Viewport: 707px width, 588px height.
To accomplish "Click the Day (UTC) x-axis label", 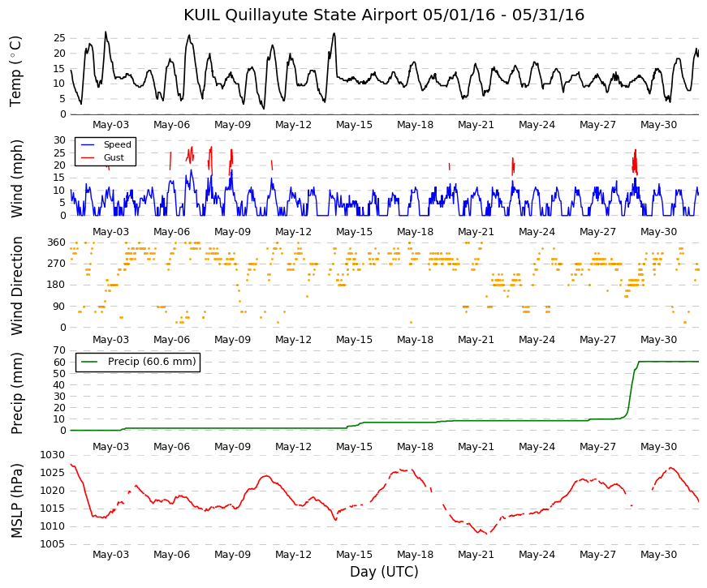I will click(384, 572).
